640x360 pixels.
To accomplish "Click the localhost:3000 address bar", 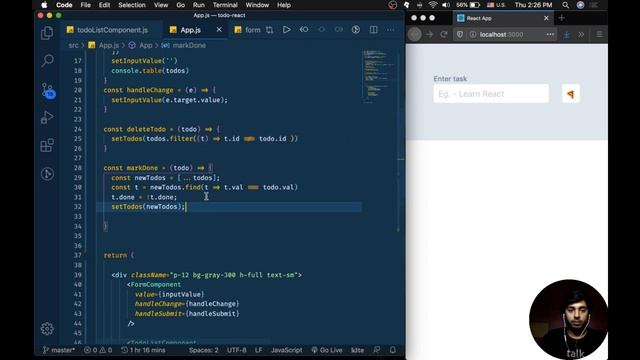I will pos(501,34).
